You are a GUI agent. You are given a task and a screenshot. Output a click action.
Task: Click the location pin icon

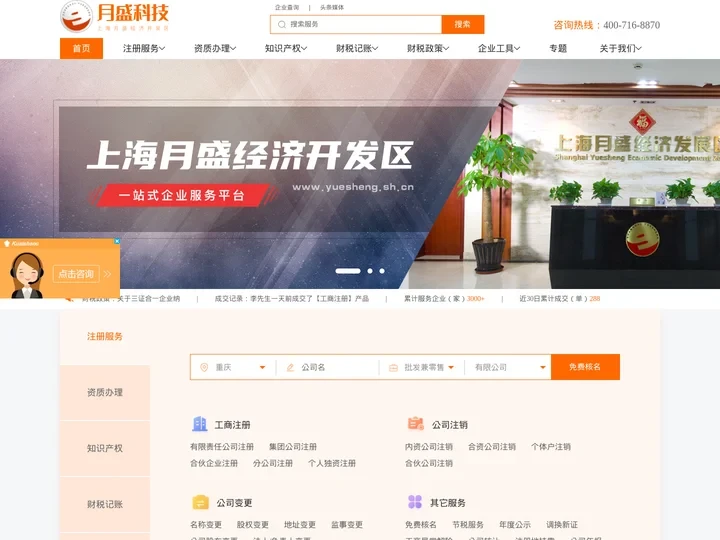[204, 367]
